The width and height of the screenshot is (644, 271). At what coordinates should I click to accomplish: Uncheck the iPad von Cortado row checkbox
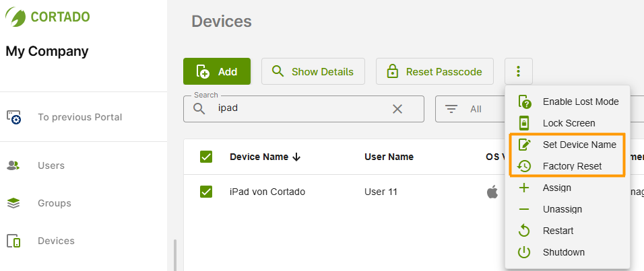pos(206,192)
